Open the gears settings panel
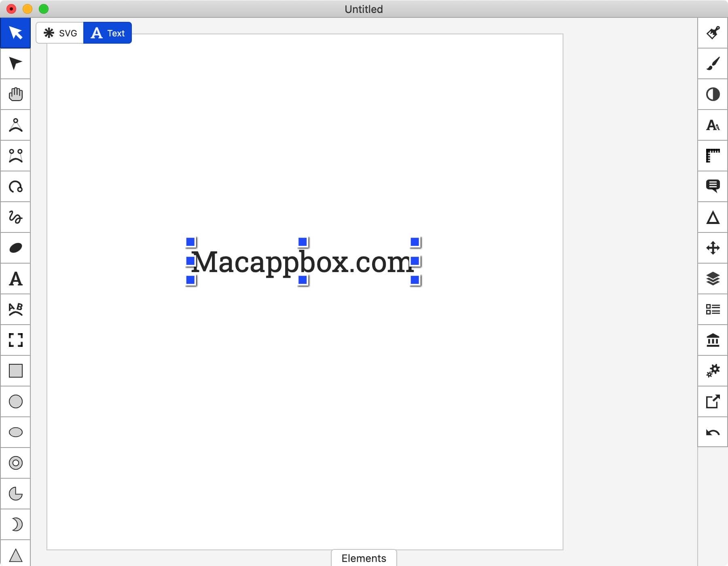728x566 pixels. click(713, 371)
